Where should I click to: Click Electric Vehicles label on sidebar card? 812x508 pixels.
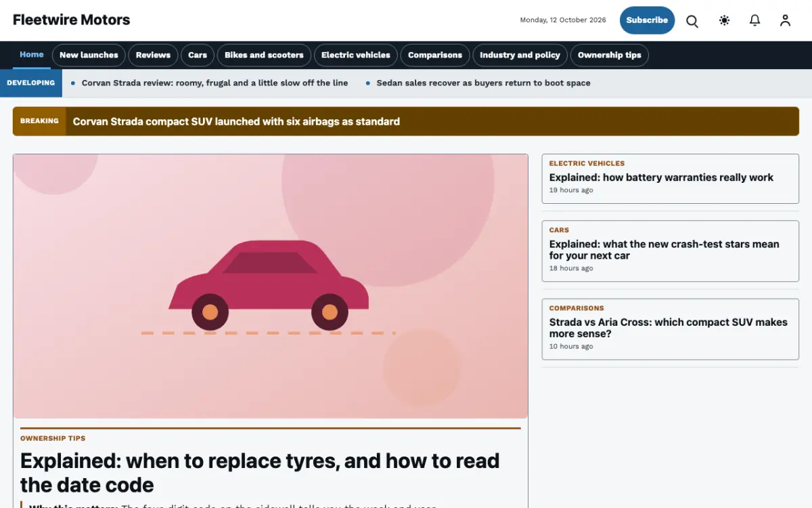pyautogui.click(x=587, y=163)
